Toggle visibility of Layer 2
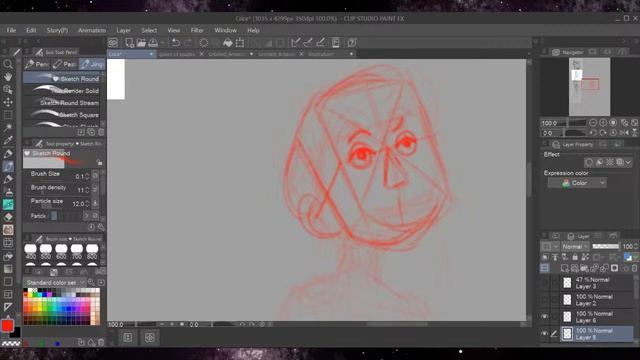This screenshot has height=360, width=640. tap(544, 300)
